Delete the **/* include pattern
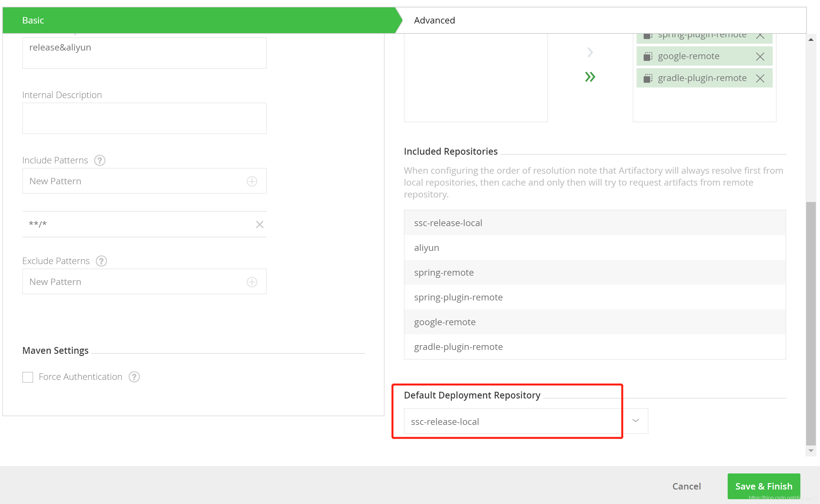Image resolution: width=820 pixels, height=504 pixels. pyautogui.click(x=259, y=224)
